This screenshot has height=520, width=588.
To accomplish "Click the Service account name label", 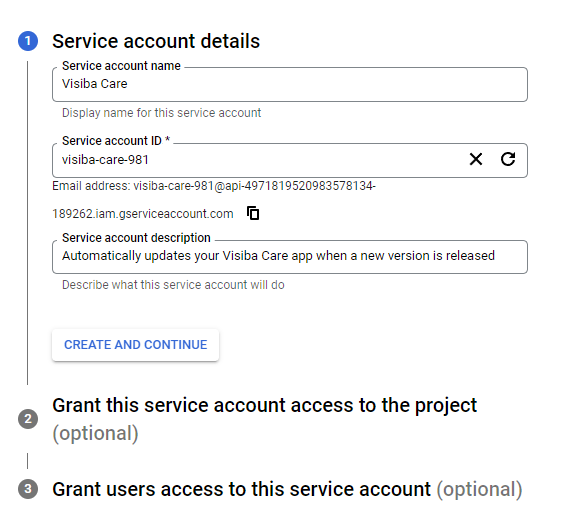I will tap(121, 66).
